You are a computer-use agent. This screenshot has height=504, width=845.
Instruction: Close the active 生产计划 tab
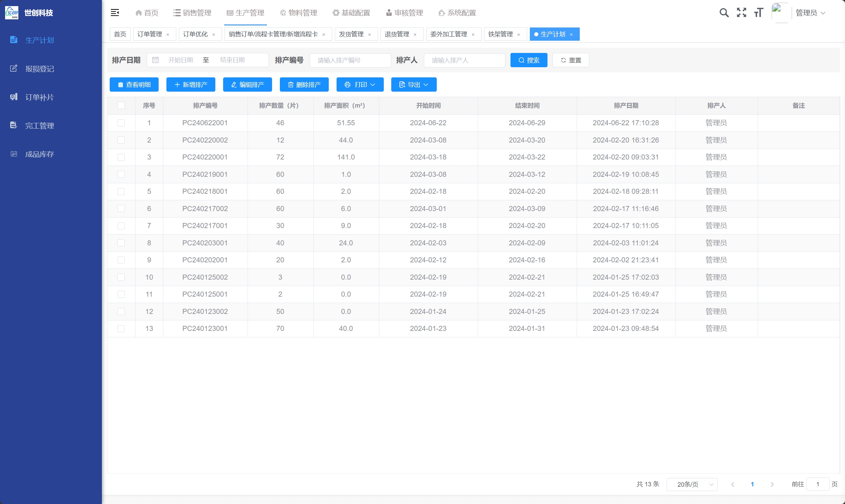tap(572, 34)
